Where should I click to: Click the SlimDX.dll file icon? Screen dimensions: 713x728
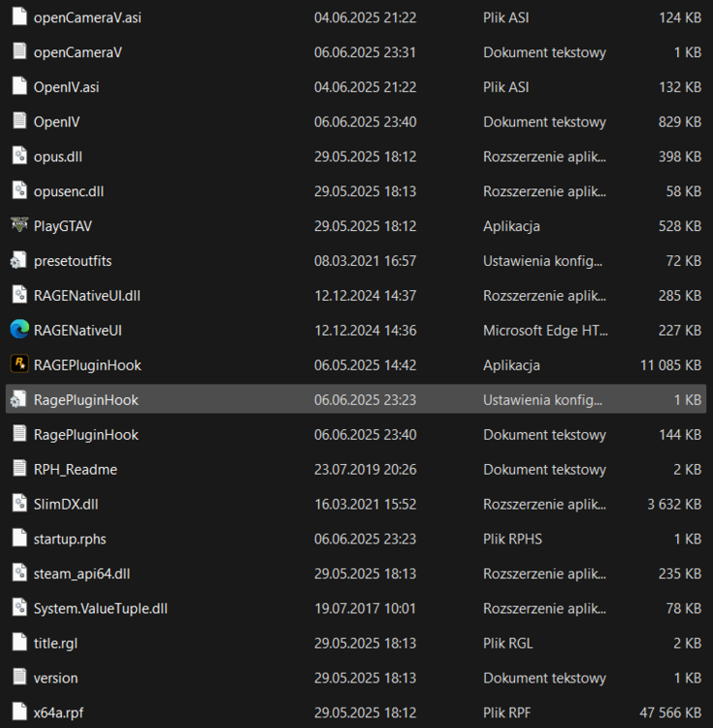(x=19, y=503)
